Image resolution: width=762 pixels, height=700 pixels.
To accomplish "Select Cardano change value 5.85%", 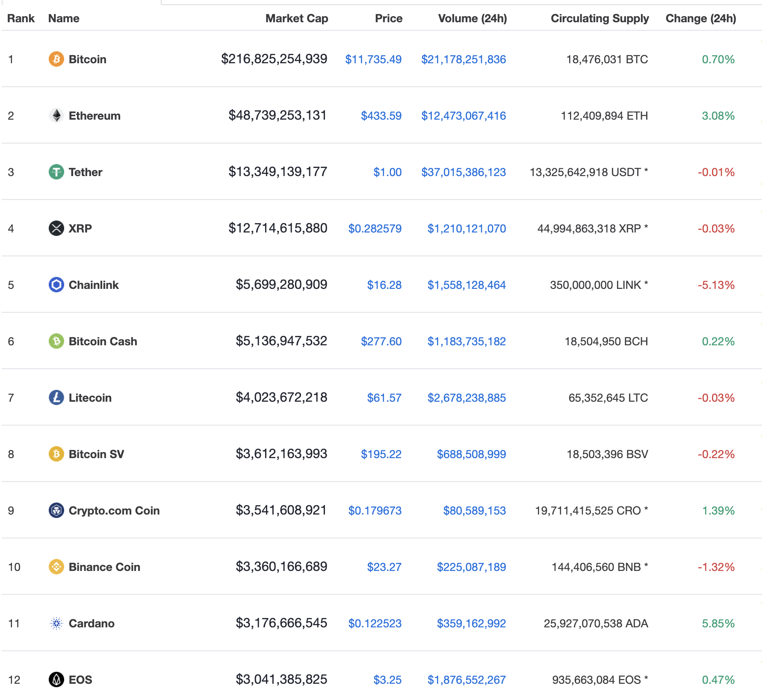I will 718,623.
